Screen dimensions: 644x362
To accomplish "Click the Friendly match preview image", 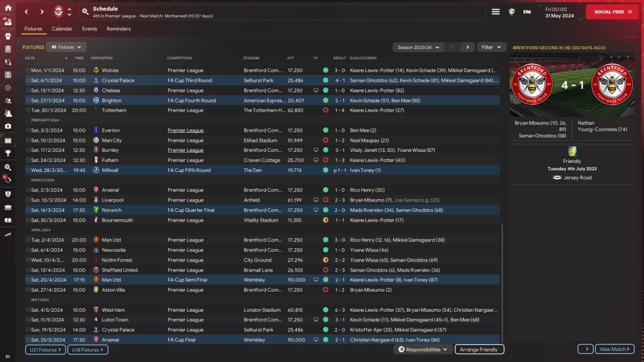I will (x=572, y=85).
